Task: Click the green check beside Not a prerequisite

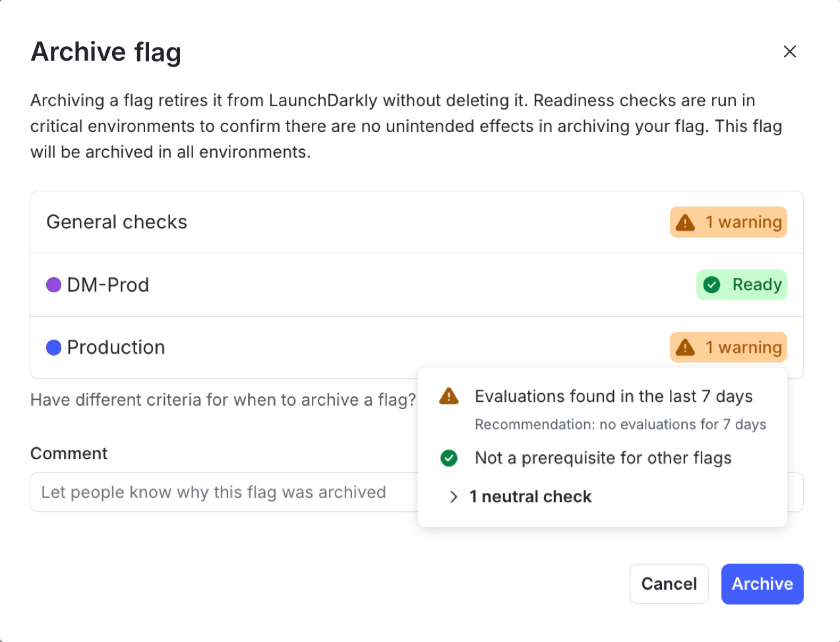Action: [x=448, y=458]
